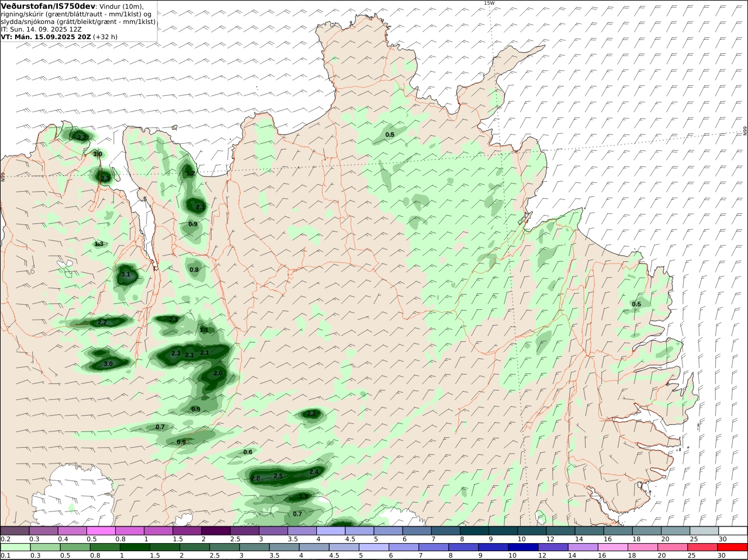748x560 pixels.
Task: Click the bright pink 0.5 swatch in top legend
Action: (x=101, y=531)
